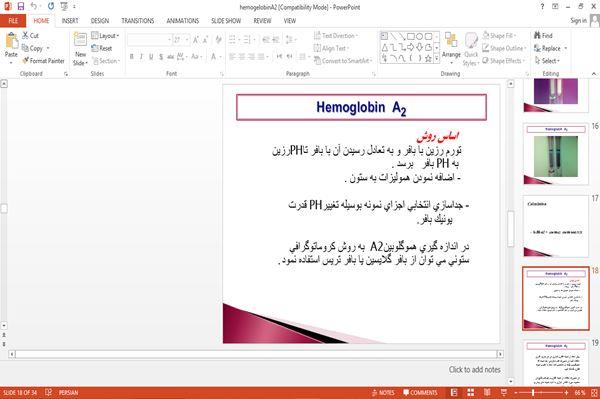Screen dimensions: 600x399
Task: Select the rectangle shape in shapes gallery
Action: pos(411,36)
